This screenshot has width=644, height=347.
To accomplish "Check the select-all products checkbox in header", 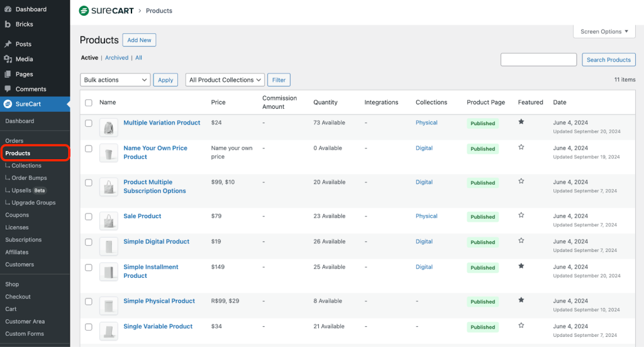I will [x=89, y=102].
